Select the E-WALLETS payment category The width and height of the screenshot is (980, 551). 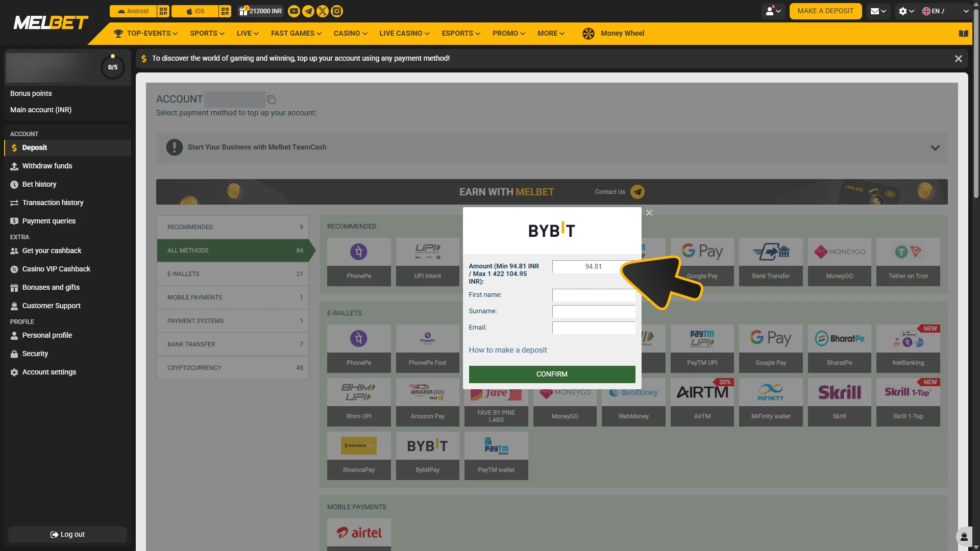[x=233, y=274]
